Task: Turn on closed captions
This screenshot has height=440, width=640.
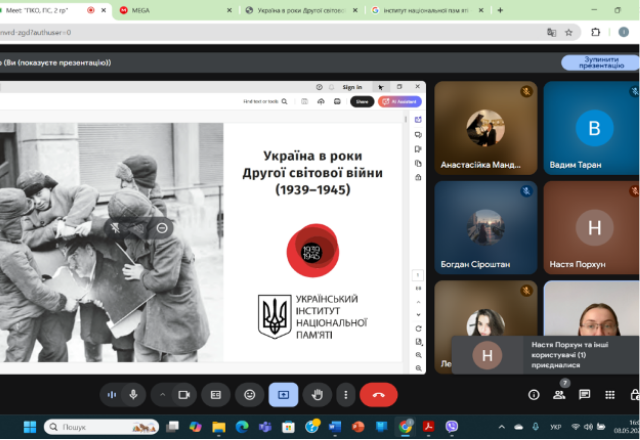Action: pyautogui.click(x=215, y=394)
